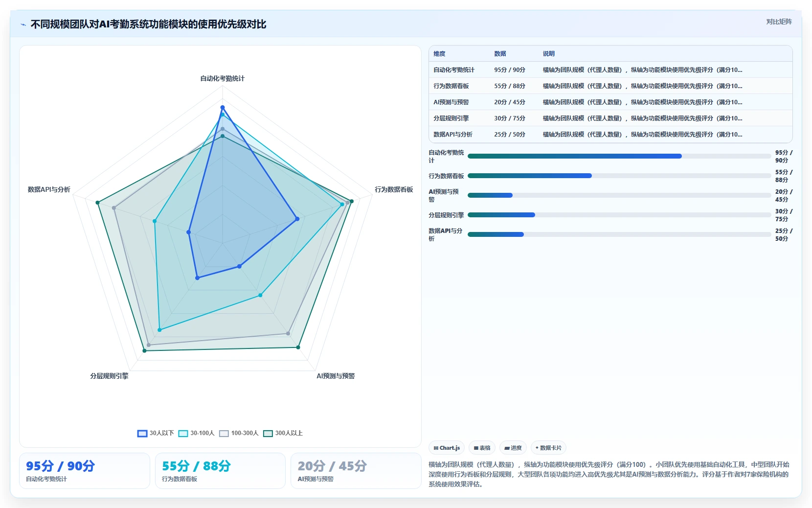
Task: Select the 进度 tag
Action: click(x=513, y=448)
